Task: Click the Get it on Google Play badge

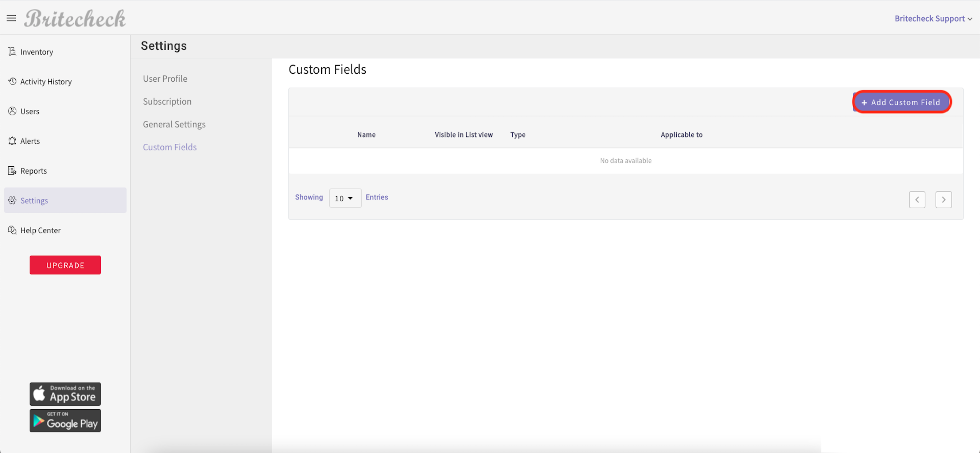Action: pyautogui.click(x=65, y=420)
